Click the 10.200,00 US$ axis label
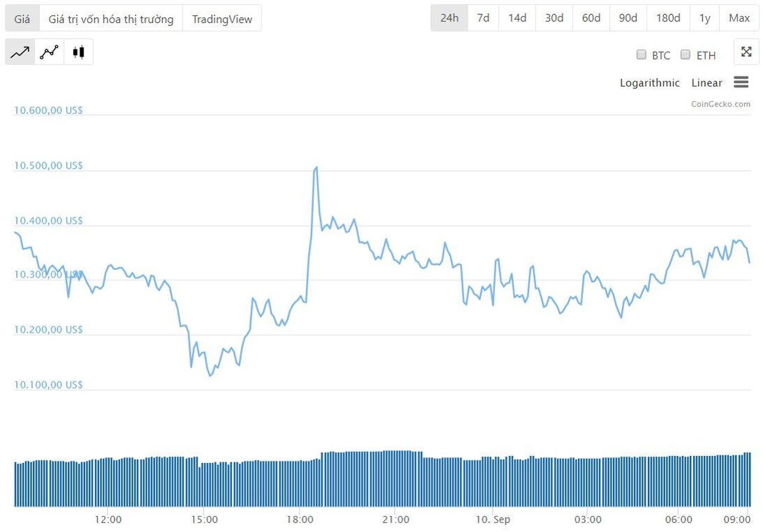 coord(48,329)
